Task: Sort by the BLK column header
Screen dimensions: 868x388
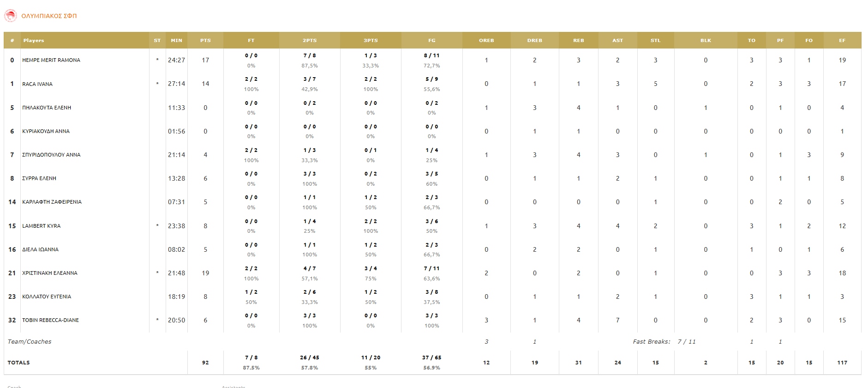Action: pos(706,41)
